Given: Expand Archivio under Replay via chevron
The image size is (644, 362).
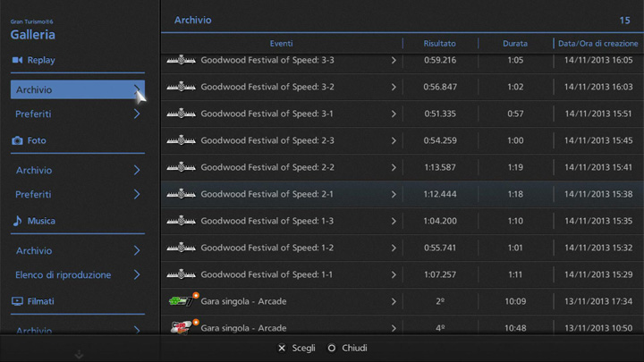Looking at the screenshot, I should tap(137, 89).
